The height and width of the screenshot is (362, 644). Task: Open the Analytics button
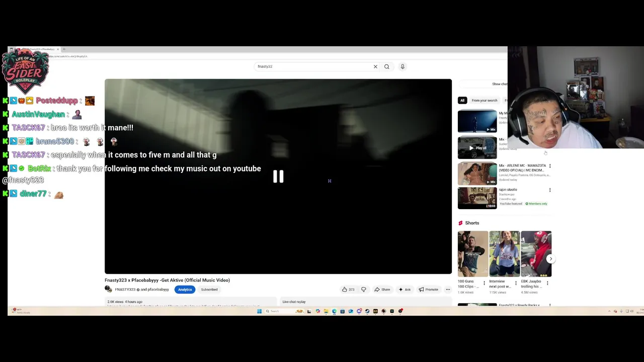click(x=185, y=290)
